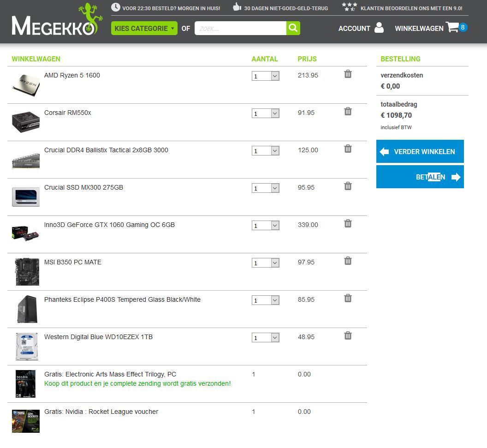The image size is (487, 448).
Task: Click the right arrow on Betalen
Action: click(456, 177)
